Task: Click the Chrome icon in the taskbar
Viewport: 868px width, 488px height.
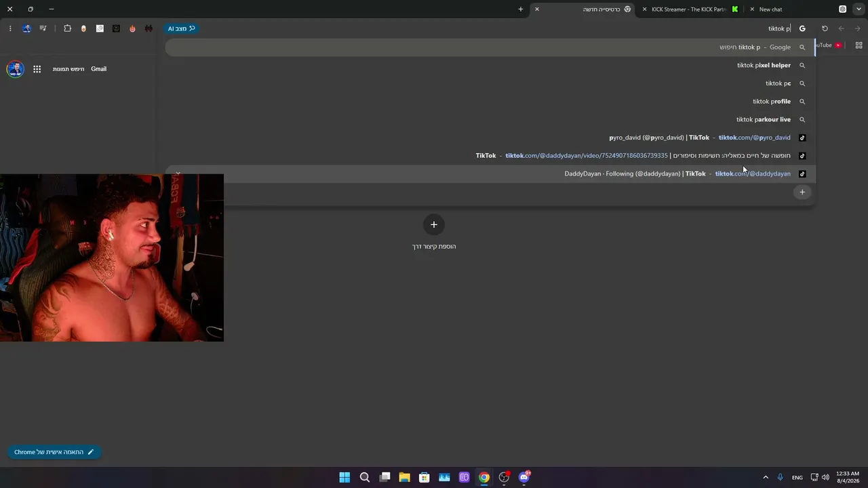Action: click(484, 477)
